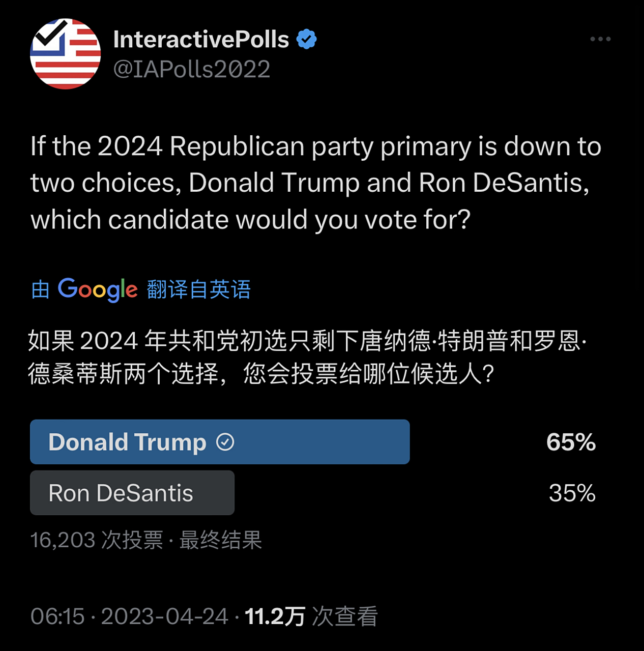The height and width of the screenshot is (651, 644).
Task: Click the 65% result next to Donald Trump
Action: pos(571,441)
